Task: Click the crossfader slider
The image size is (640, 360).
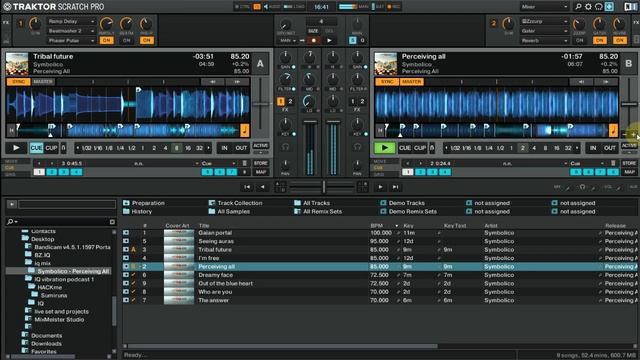Action: pos(324,187)
